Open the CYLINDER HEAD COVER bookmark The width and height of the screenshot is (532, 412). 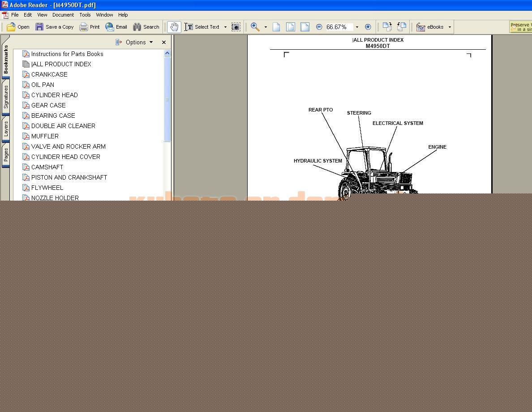point(66,157)
